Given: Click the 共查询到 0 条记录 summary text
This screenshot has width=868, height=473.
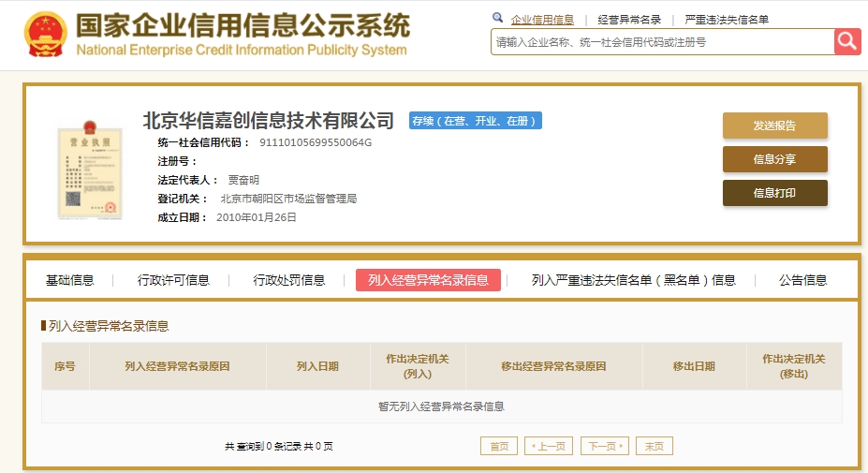Looking at the screenshot, I should (279, 447).
